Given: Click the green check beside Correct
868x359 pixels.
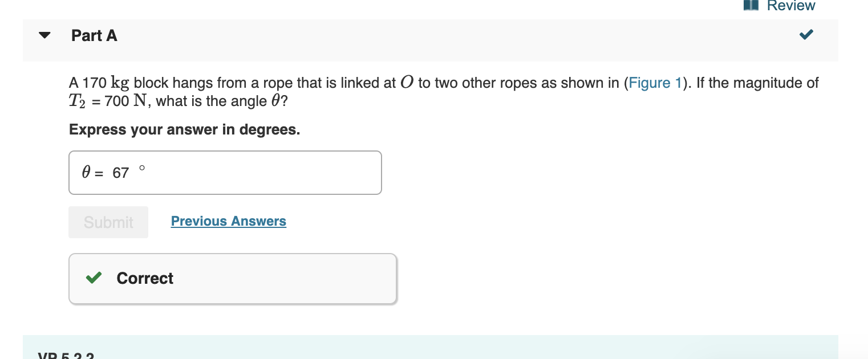Looking at the screenshot, I should (94, 278).
